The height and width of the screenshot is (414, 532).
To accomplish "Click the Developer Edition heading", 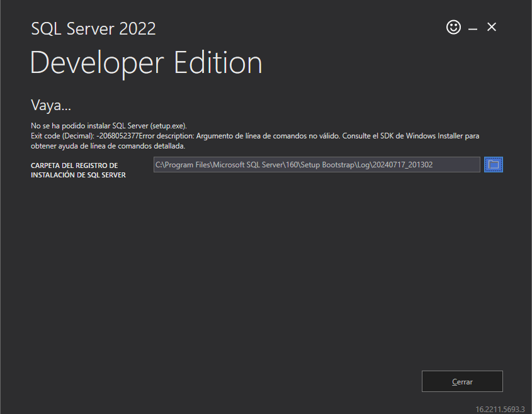I will click(146, 62).
